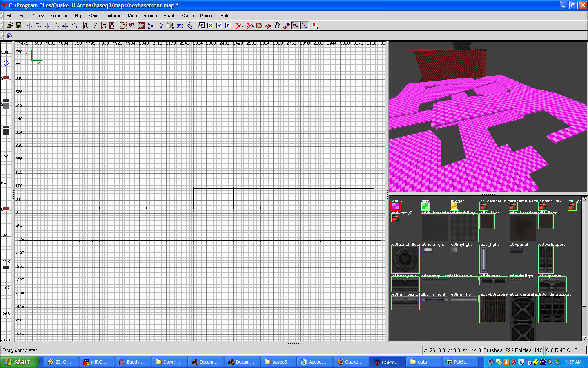Click the texture view mode cube icon
588x368 pixels.
click(x=170, y=25)
